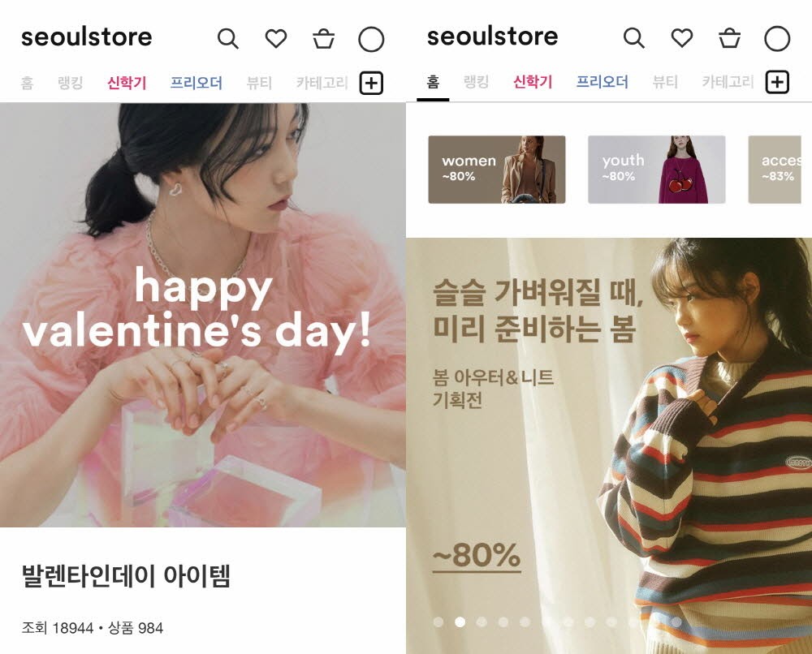Screen dimensions: 812x654
Task: Tap the profile circle in right header
Action: [x=777, y=39]
